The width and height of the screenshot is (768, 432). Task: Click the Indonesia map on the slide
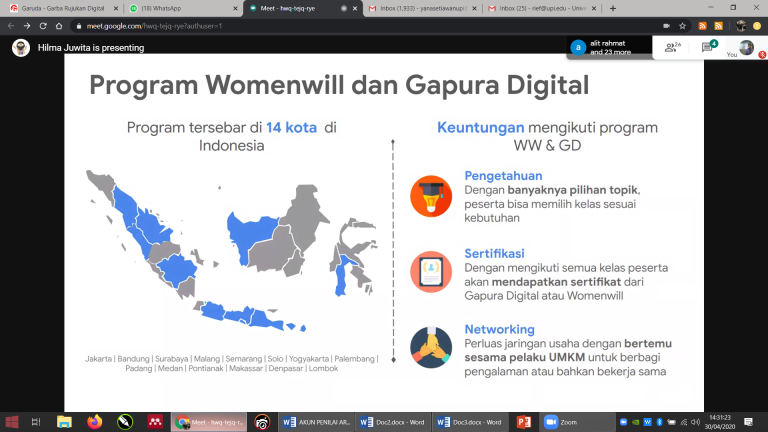click(x=232, y=251)
